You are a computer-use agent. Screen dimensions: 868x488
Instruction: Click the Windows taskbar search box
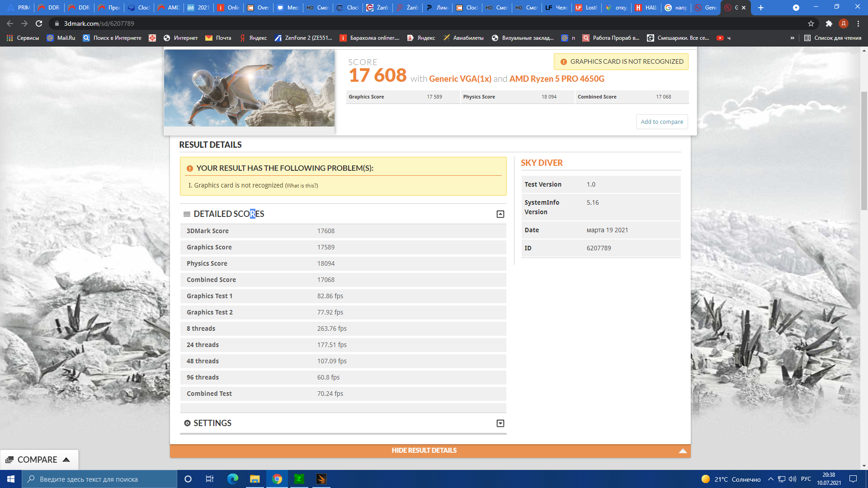tap(99, 479)
